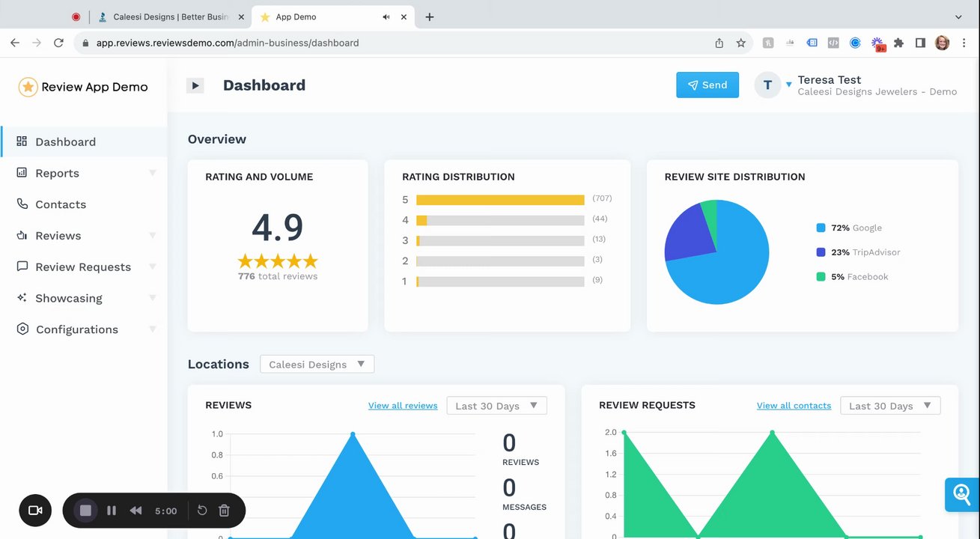Click the Reviews thumbs-up icon
The height and width of the screenshot is (539, 980).
22,235
